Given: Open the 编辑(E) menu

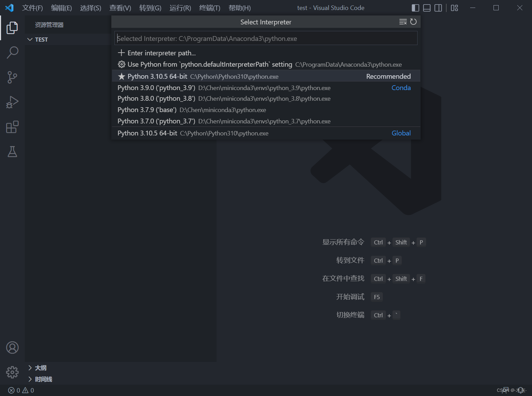Looking at the screenshot, I should point(62,8).
